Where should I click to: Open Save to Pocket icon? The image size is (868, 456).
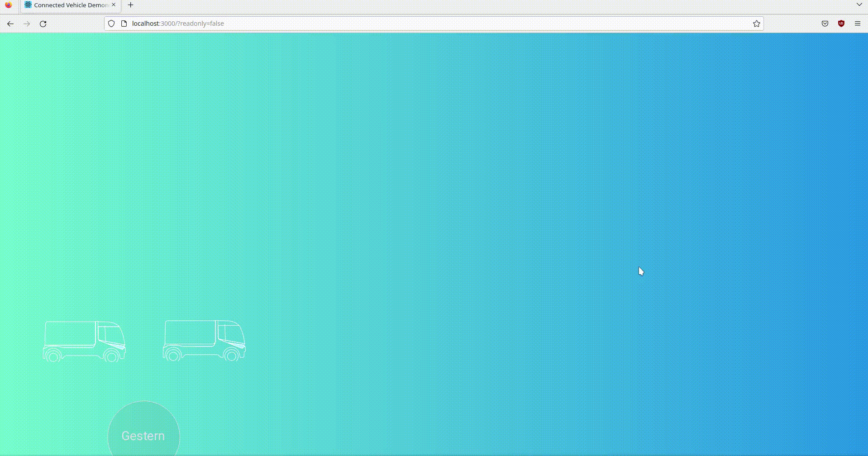click(x=825, y=24)
